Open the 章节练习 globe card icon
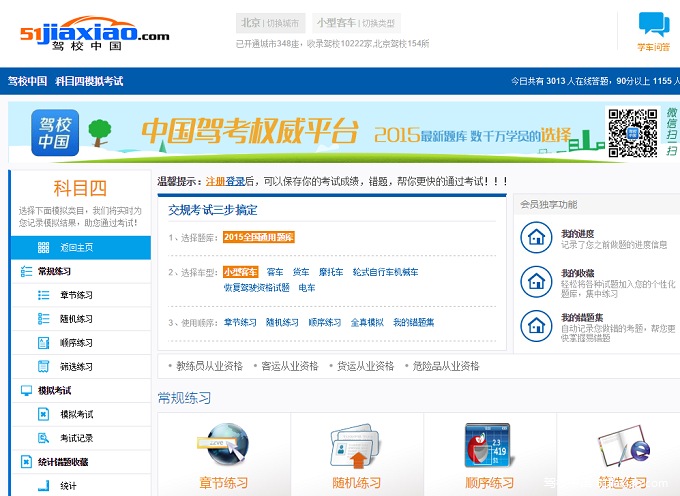This screenshot has width=680, height=496. (223, 445)
